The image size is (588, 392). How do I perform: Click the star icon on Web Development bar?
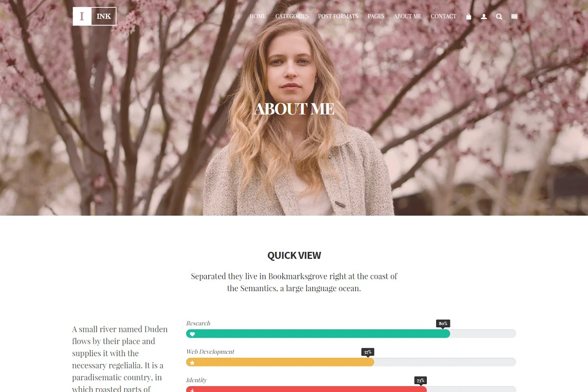(x=193, y=363)
